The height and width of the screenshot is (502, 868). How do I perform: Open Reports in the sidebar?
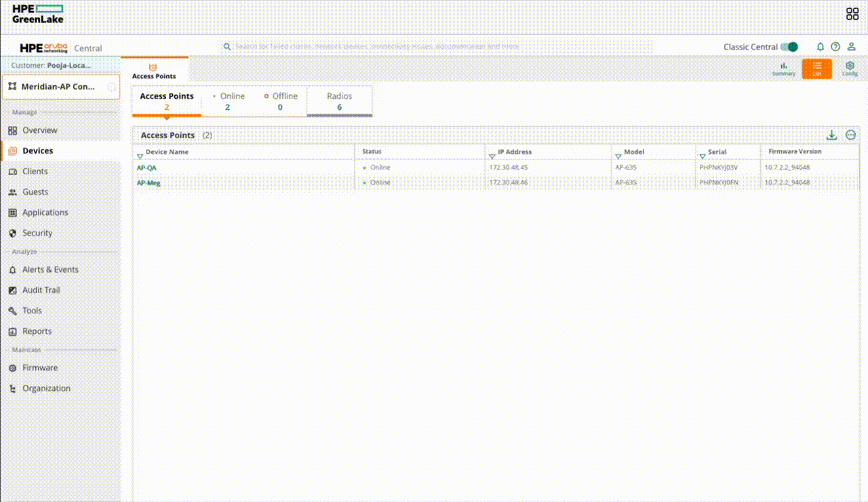(x=37, y=331)
